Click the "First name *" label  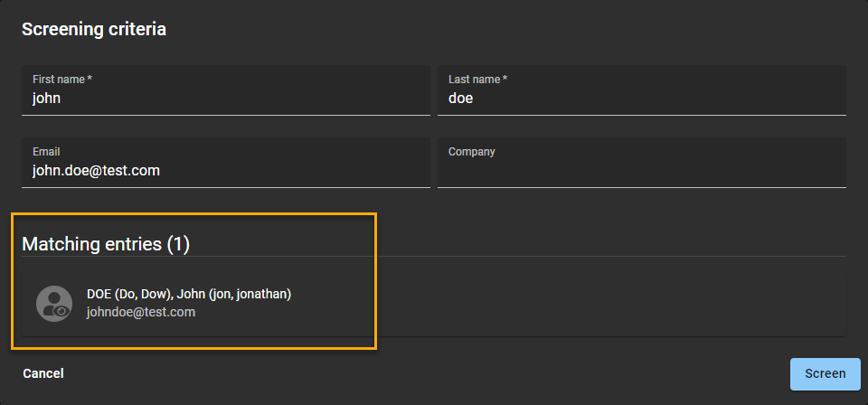[x=62, y=80]
